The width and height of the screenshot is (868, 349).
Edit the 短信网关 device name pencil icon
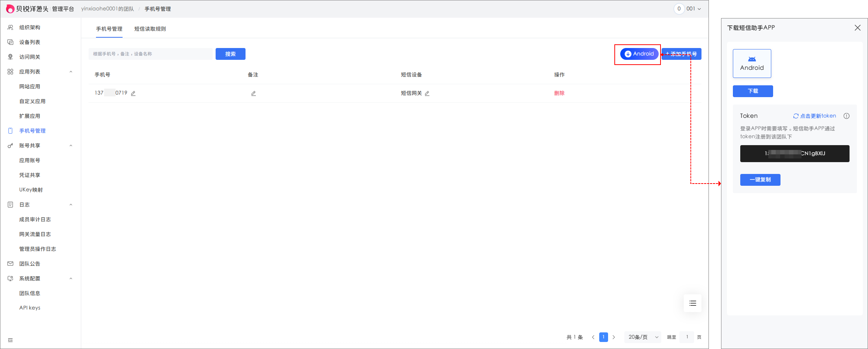point(427,93)
